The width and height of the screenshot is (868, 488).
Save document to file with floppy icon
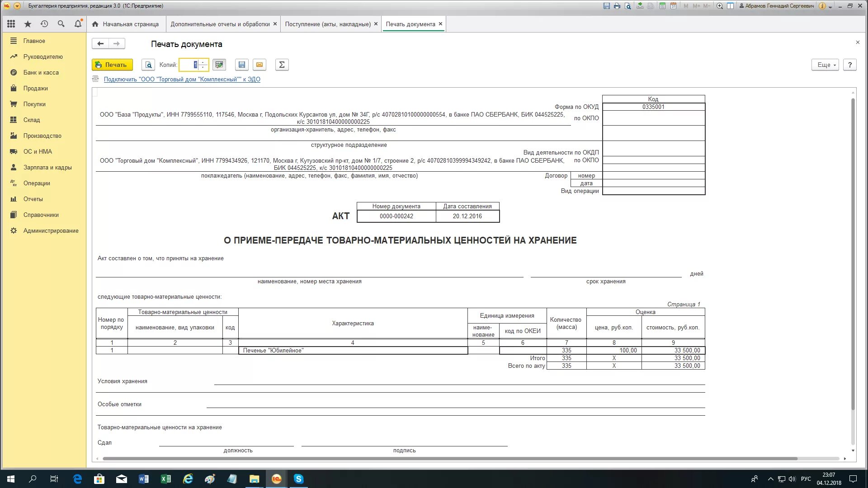click(x=242, y=65)
